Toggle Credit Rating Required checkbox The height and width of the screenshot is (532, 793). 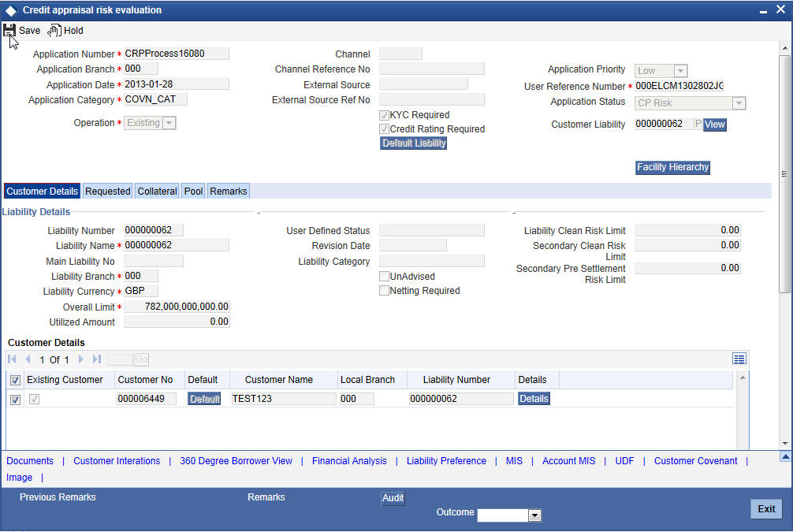point(384,129)
